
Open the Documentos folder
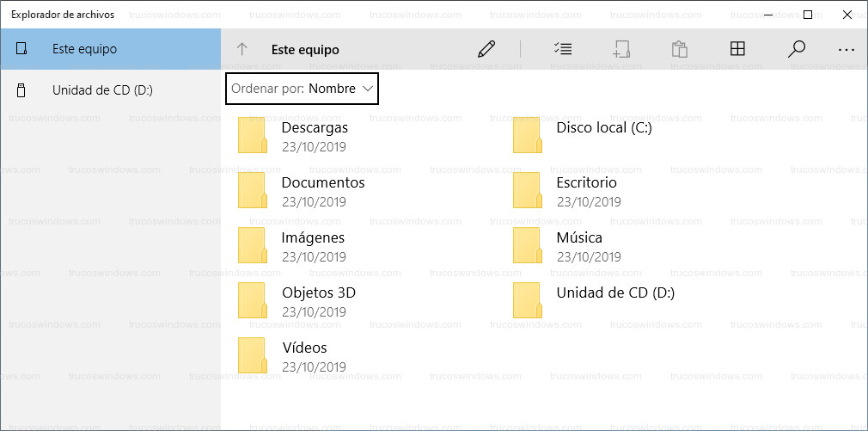point(322,183)
